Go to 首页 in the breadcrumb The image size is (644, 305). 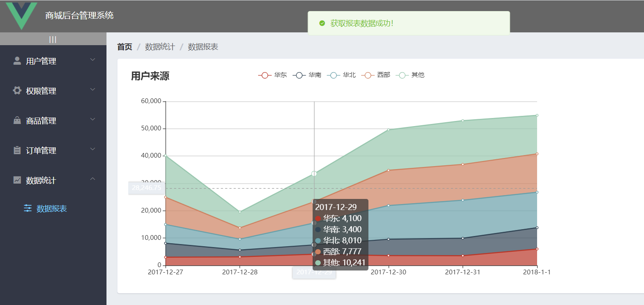pyautogui.click(x=125, y=47)
